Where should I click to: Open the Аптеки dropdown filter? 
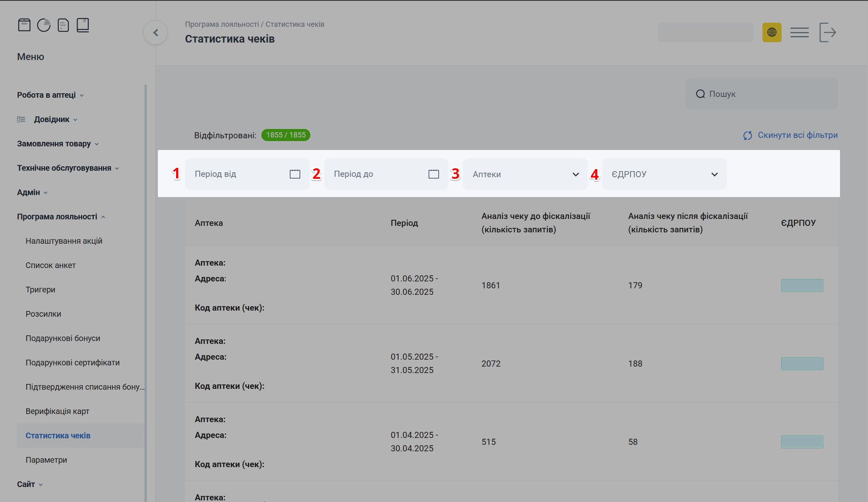(x=525, y=174)
